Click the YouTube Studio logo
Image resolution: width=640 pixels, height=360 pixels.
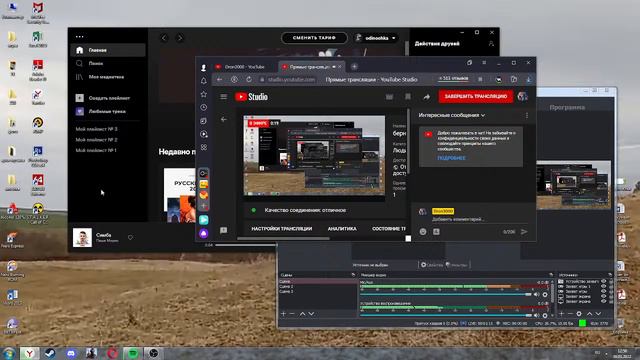click(251, 97)
